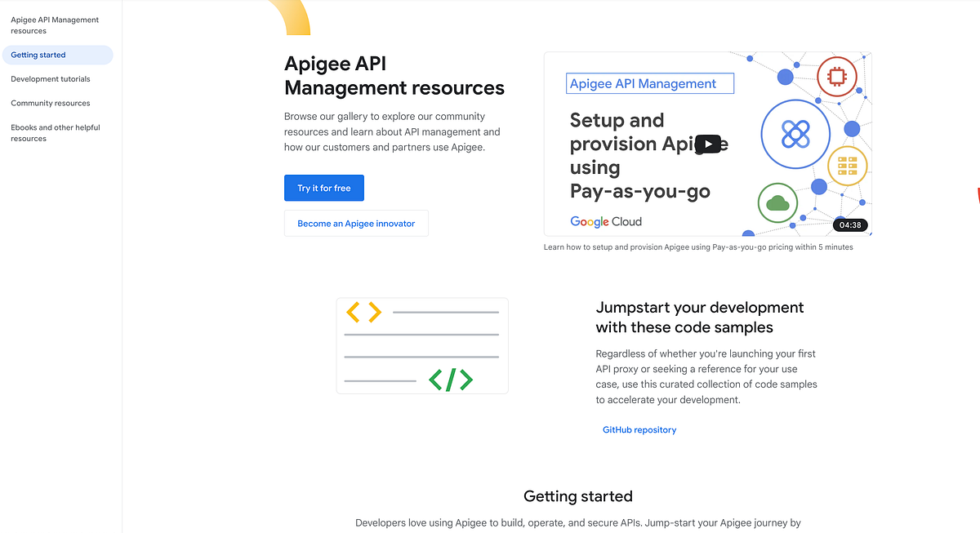Click the code samples illustration
This screenshot has width=980, height=533.
coord(422,346)
